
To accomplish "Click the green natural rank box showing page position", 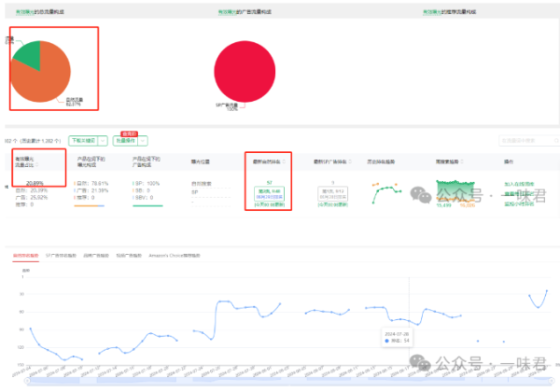I will (x=270, y=194).
